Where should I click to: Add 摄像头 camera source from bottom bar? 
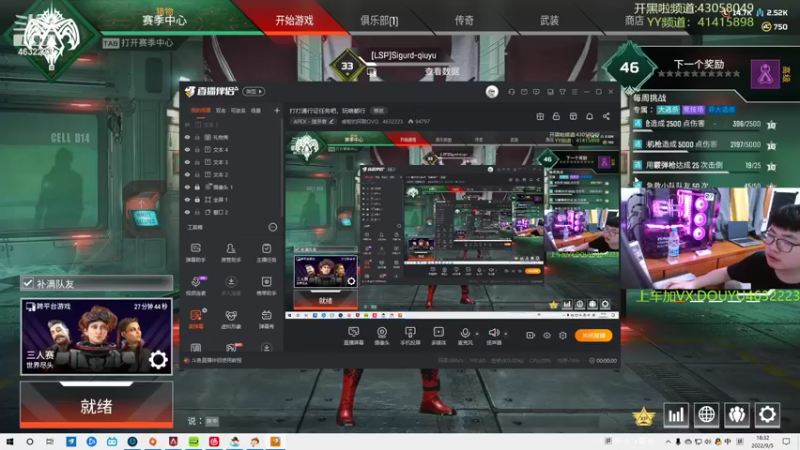(x=382, y=336)
